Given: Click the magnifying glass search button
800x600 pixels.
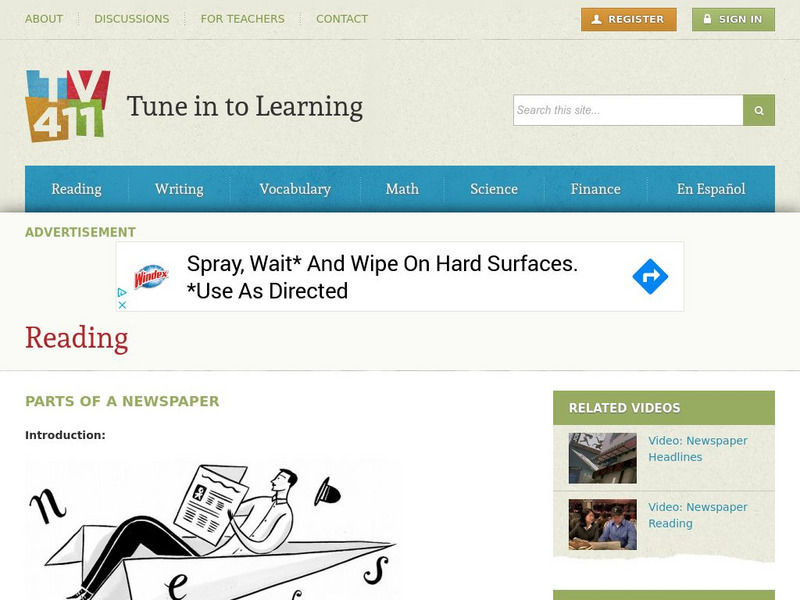Looking at the screenshot, I should tap(759, 110).
